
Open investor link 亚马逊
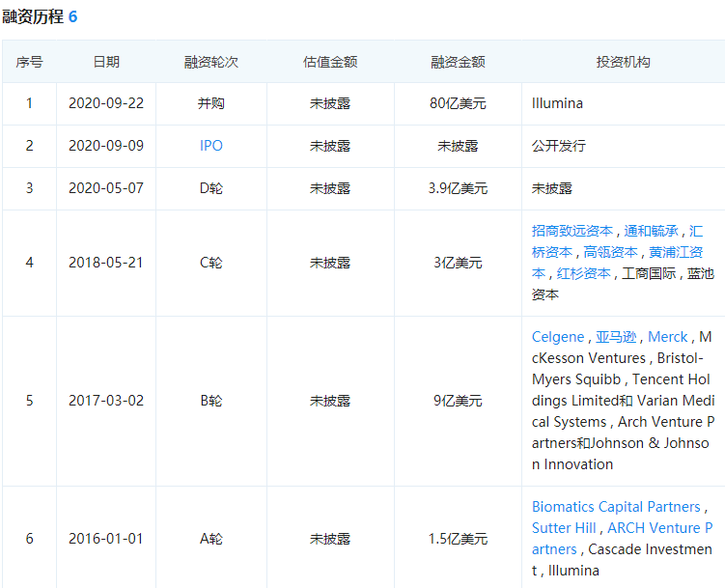616,337
